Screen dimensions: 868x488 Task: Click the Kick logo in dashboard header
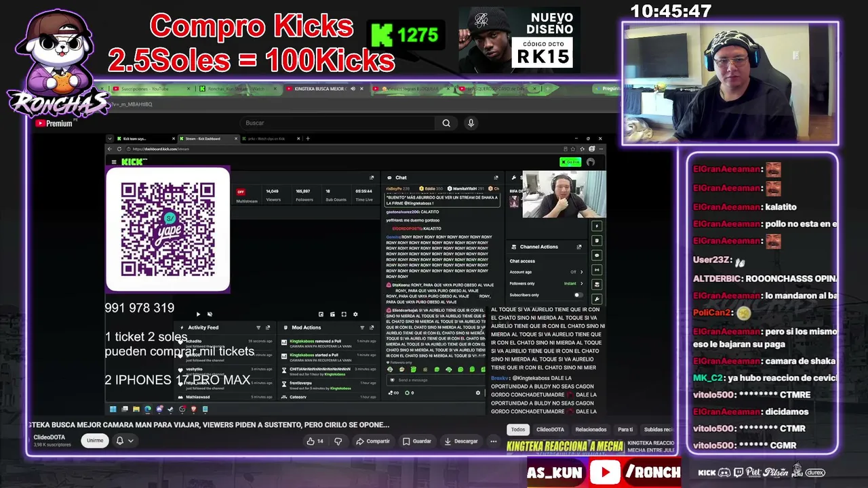click(x=134, y=162)
